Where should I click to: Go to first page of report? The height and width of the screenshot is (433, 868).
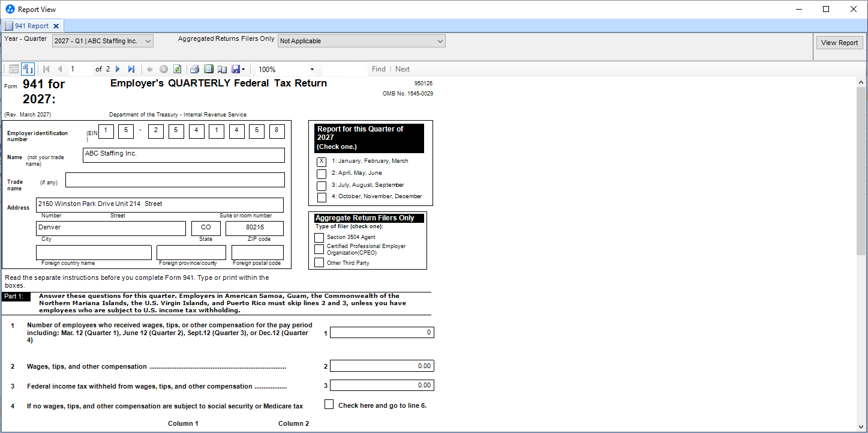(46, 69)
